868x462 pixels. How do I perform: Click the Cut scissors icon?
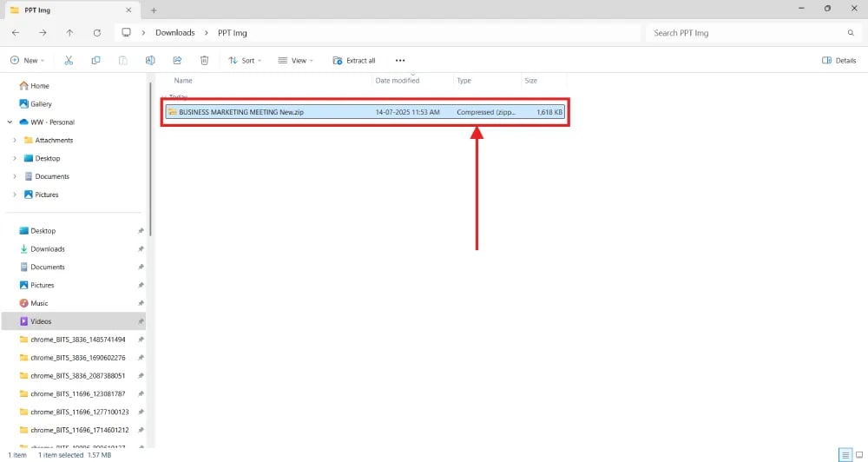pos(69,60)
